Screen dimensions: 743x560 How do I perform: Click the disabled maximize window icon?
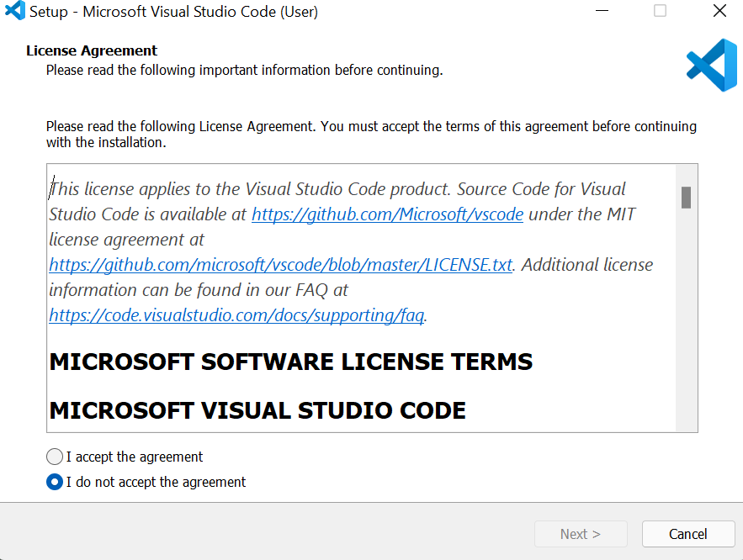tap(660, 11)
